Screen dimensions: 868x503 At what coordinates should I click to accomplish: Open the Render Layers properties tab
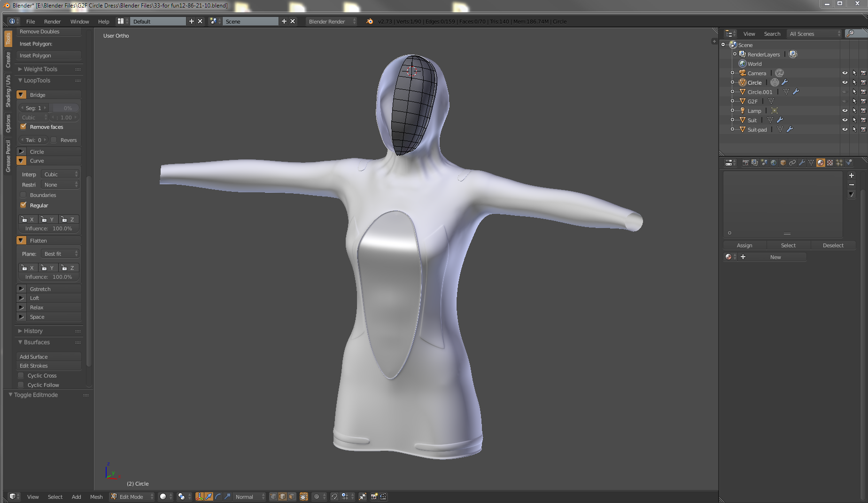click(755, 163)
